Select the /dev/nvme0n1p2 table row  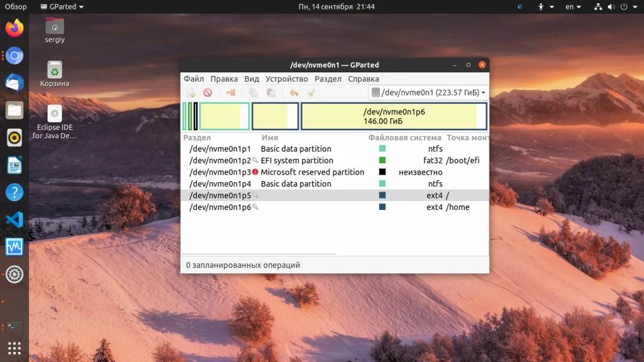pos(335,160)
